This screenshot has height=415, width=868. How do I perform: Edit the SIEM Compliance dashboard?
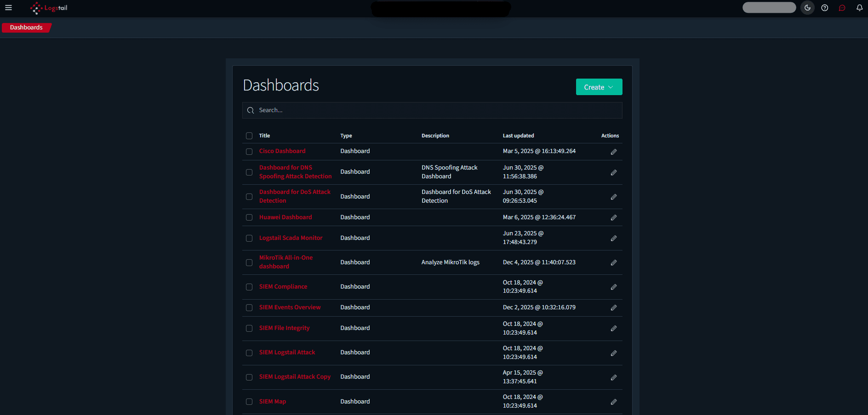613,287
